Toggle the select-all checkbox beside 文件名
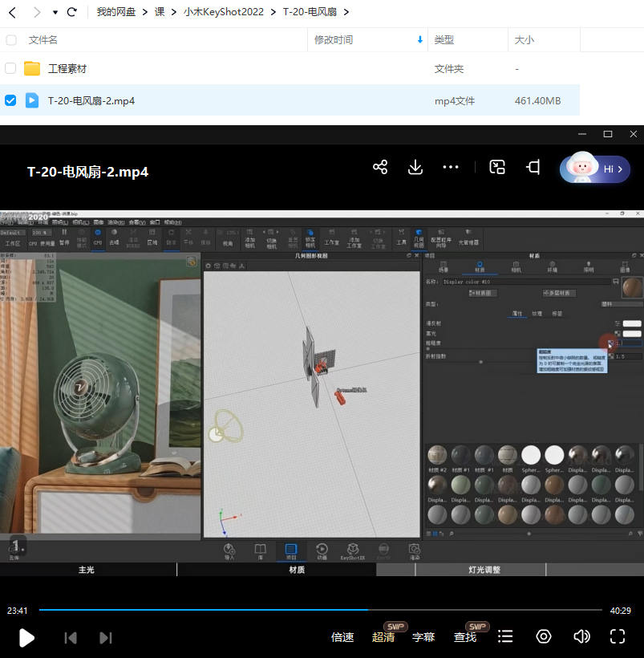This screenshot has width=644, height=658. 10,40
